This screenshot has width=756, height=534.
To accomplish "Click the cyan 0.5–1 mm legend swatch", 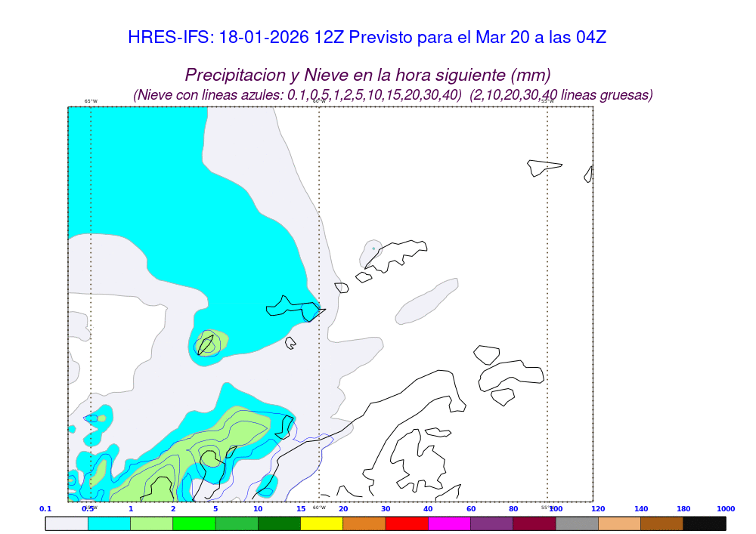I will 110,523.
